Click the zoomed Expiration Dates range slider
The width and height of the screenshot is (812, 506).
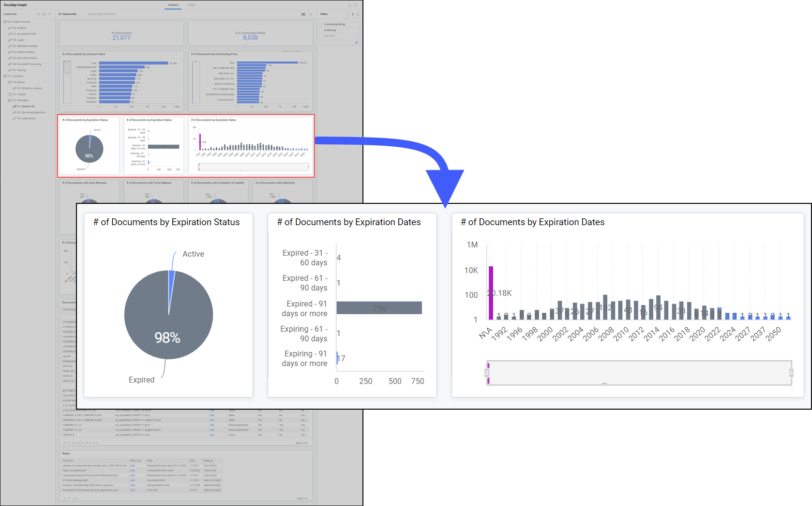coord(639,373)
